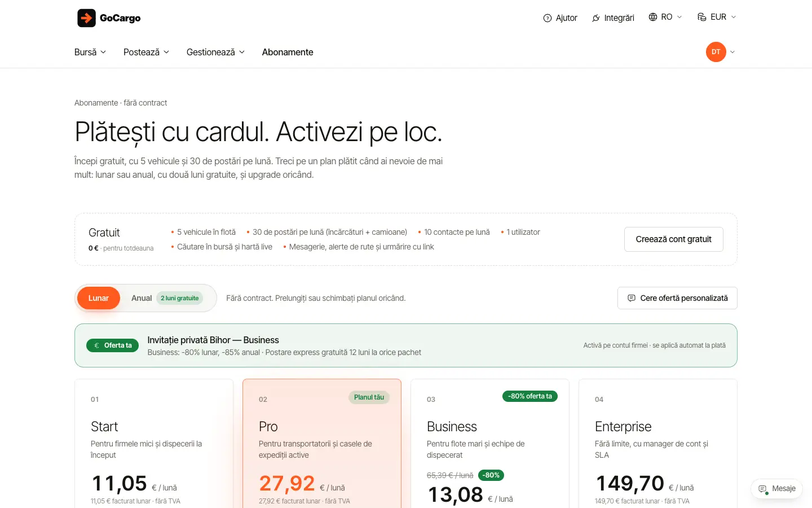Click the Planul tău badge

369,397
